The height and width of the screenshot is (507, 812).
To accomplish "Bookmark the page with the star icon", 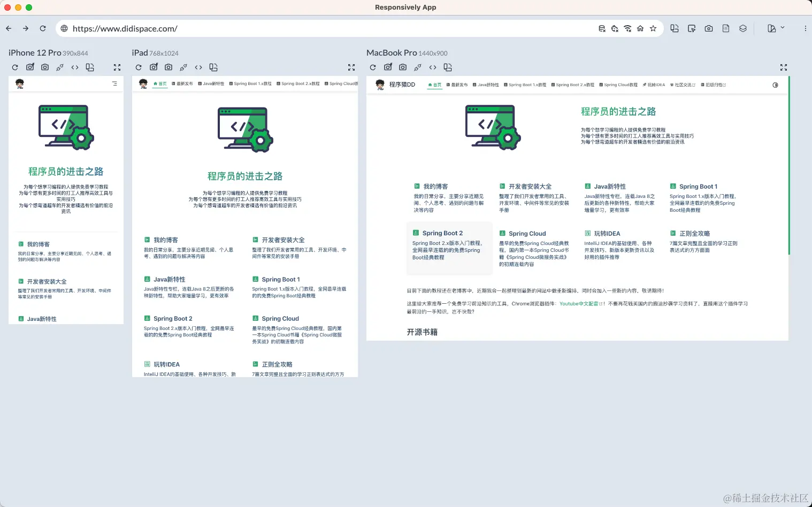I will (653, 28).
